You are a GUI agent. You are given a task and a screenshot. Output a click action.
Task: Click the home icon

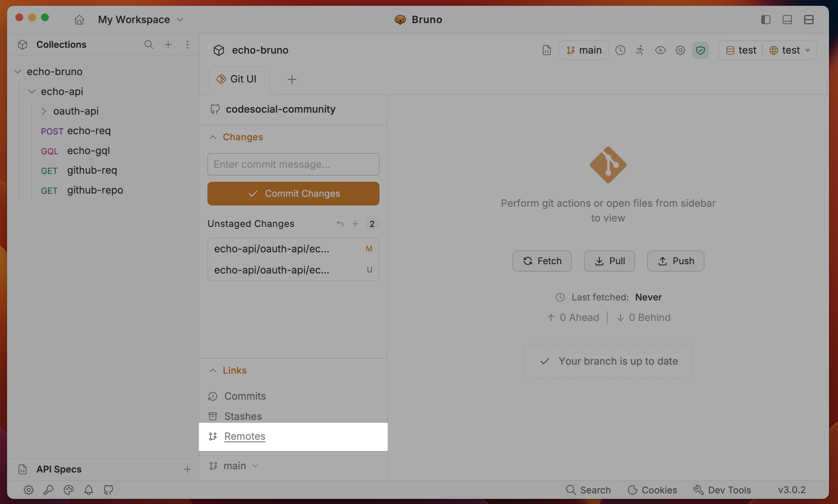coord(79,20)
